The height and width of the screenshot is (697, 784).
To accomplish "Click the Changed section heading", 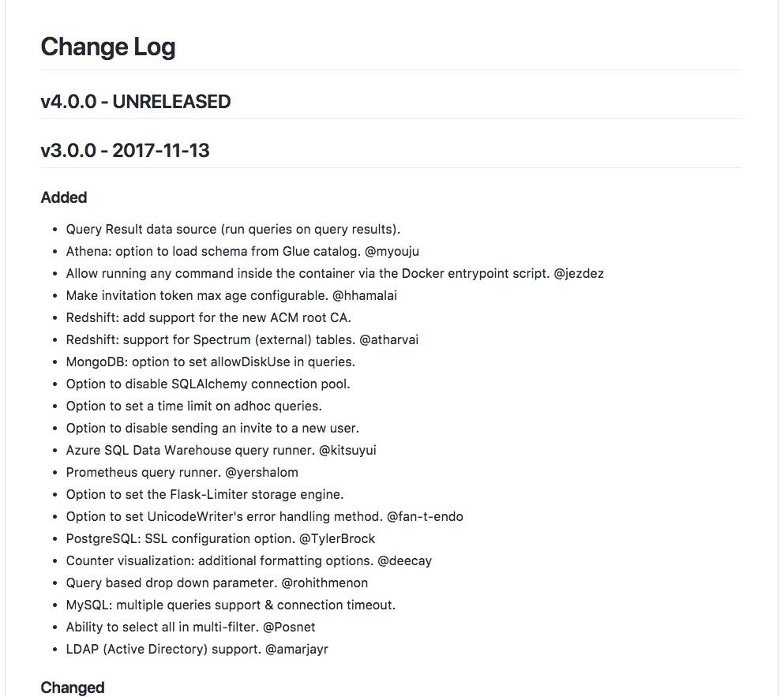I will pos(73,688).
